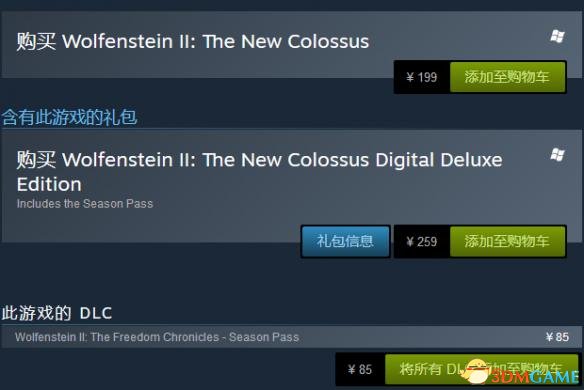This screenshot has width=584, height=390.
Task: Click the 3DMGAME mascot watermark icon
Action: pyautogui.click(x=475, y=371)
